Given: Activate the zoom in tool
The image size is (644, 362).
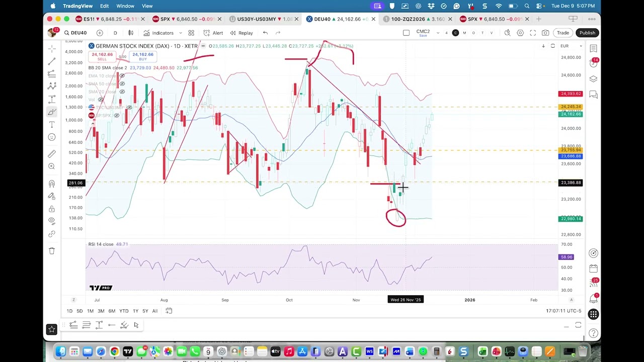Looking at the screenshot, I should [x=52, y=166].
